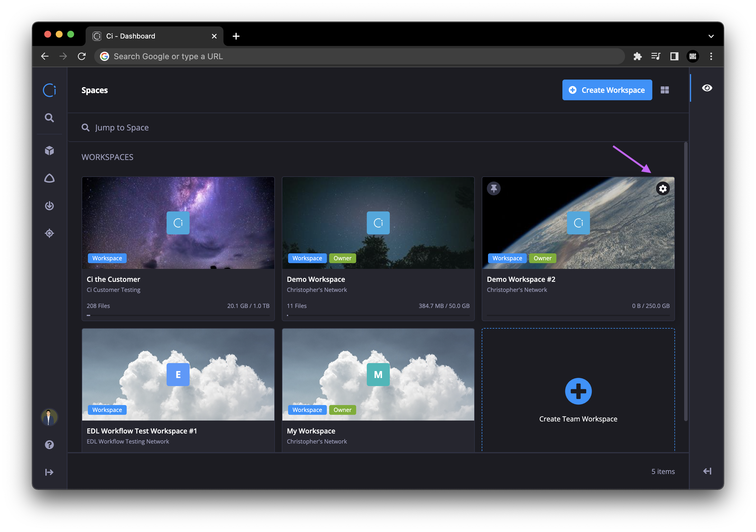Click the Ci icon on Demo Workspace card

[378, 223]
